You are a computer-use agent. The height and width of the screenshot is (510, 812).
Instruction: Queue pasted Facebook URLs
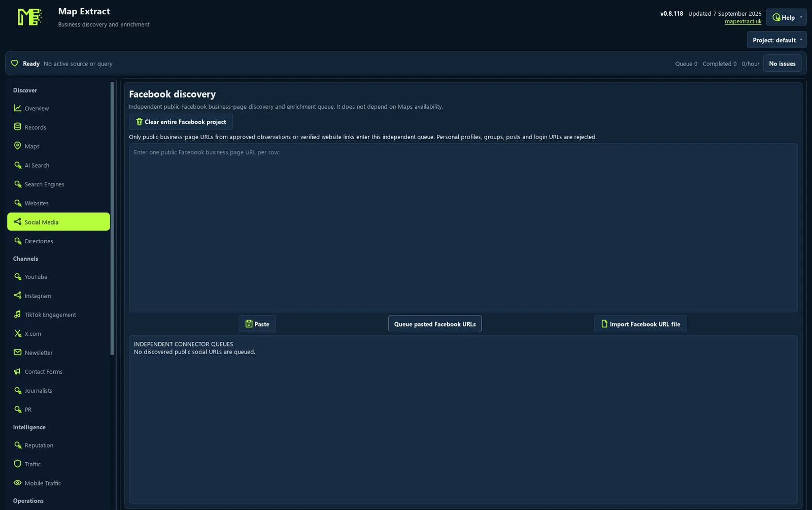coord(435,324)
